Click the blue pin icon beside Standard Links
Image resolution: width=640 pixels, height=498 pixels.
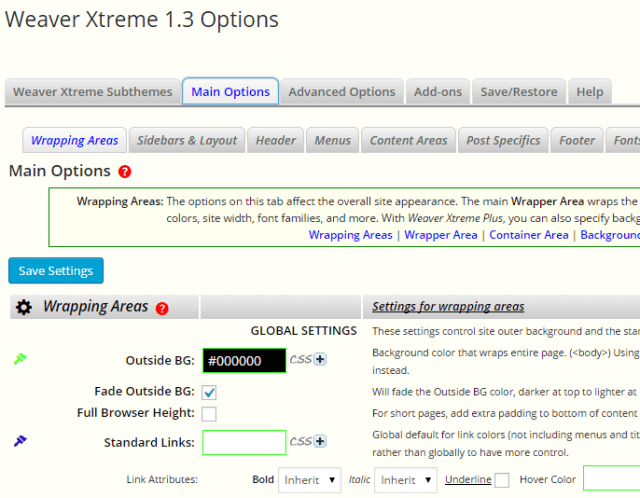[20, 440]
